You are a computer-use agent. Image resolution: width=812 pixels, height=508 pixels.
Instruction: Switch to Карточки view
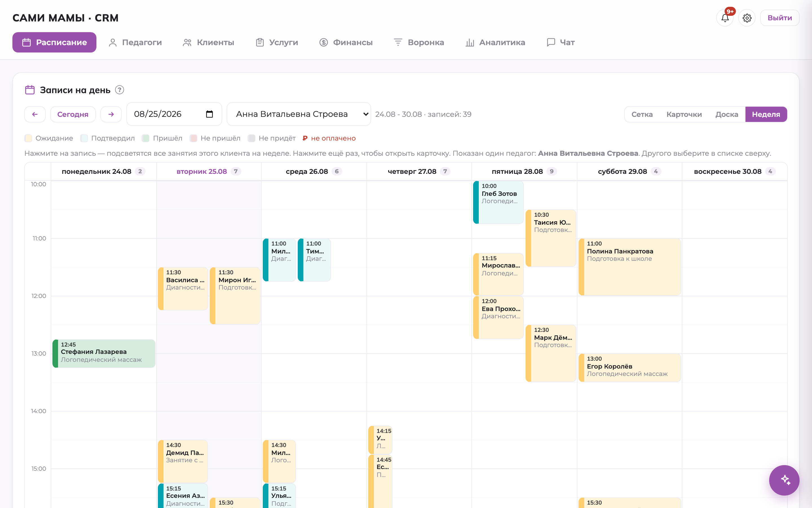tap(684, 114)
